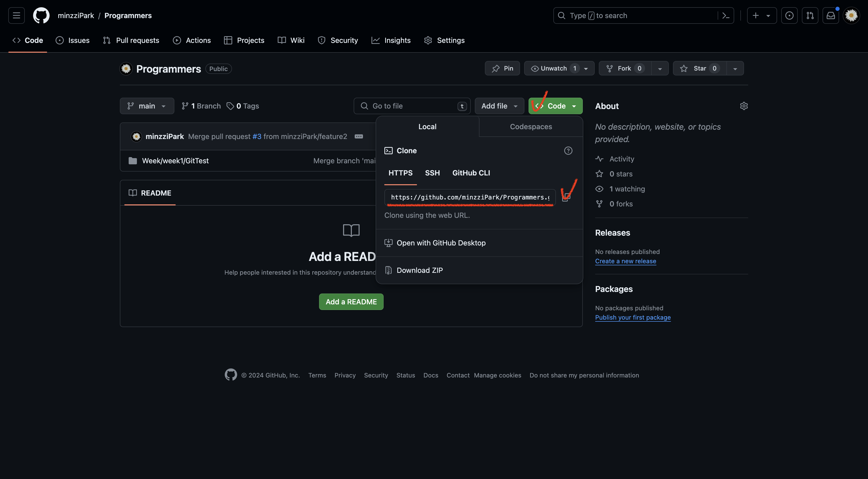Open pull requests icon in header
The height and width of the screenshot is (479, 868).
(810, 16)
